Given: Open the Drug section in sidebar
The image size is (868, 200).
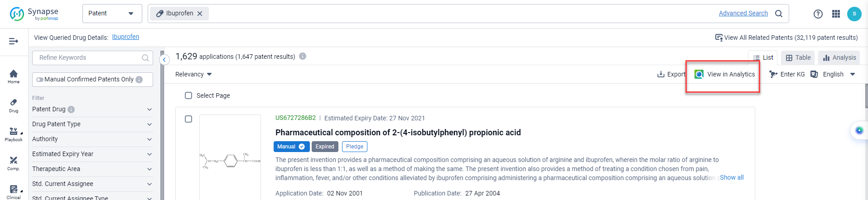Looking at the screenshot, I should [14, 105].
